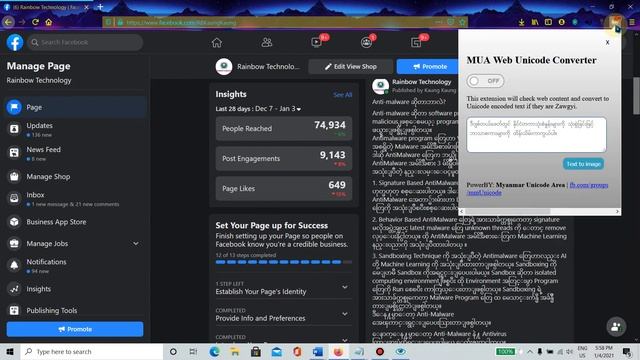Open Updates in the sidebar
Image resolution: width=640 pixels, height=360 pixels.
point(75,129)
